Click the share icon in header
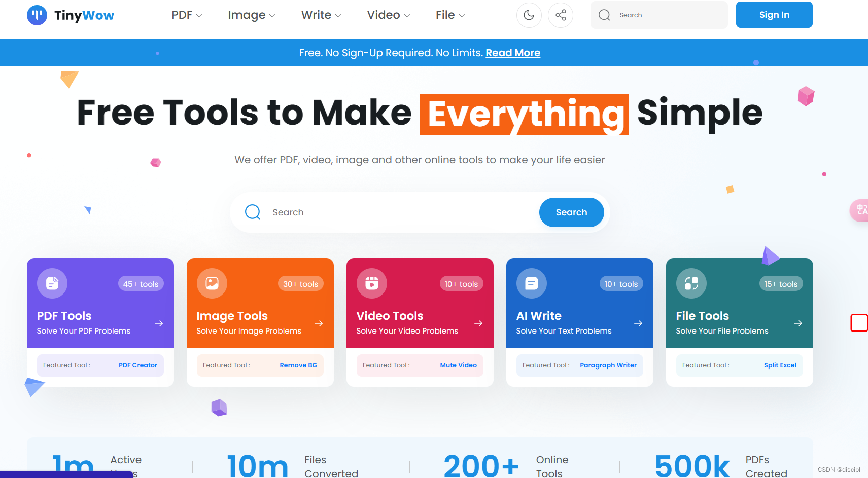The width and height of the screenshot is (868, 478). [x=561, y=15]
